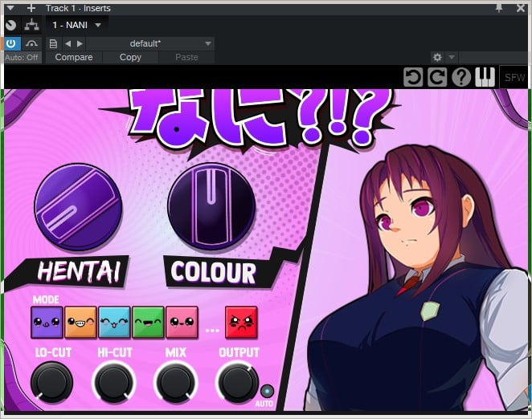Select the red angry face mode

point(241,322)
